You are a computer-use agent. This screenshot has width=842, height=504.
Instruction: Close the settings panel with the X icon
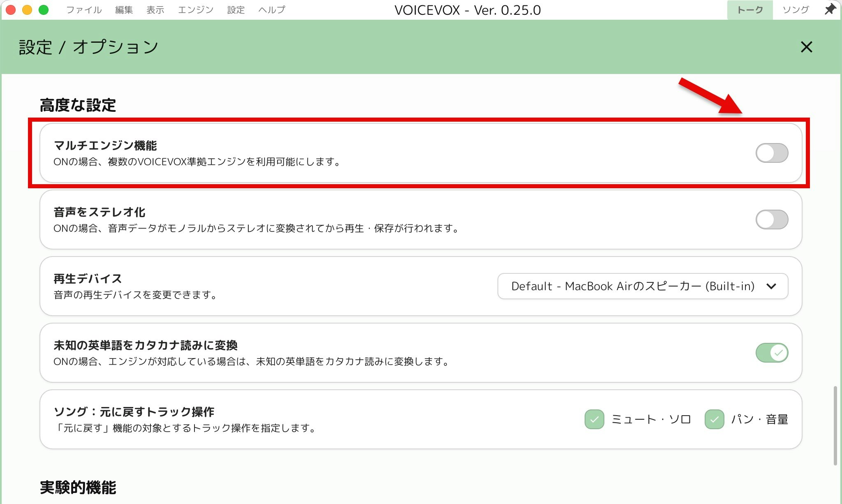[x=806, y=47]
